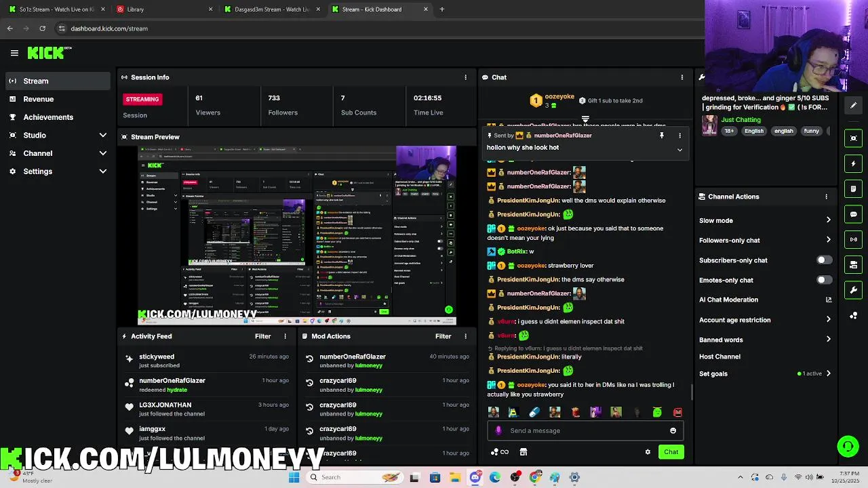Viewport: 868px width, 488px height.
Task: Toggle the broadcast stream preview icon in right rail
Action: point(853,239)
